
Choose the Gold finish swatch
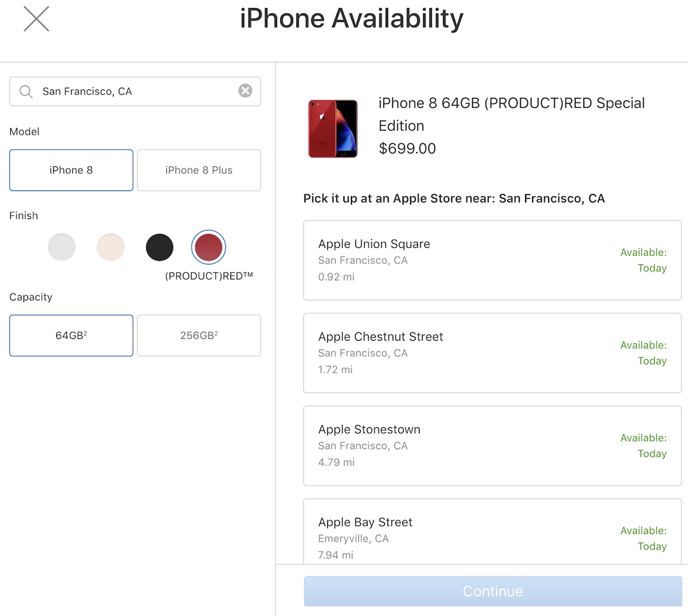(x=111, y=247)
